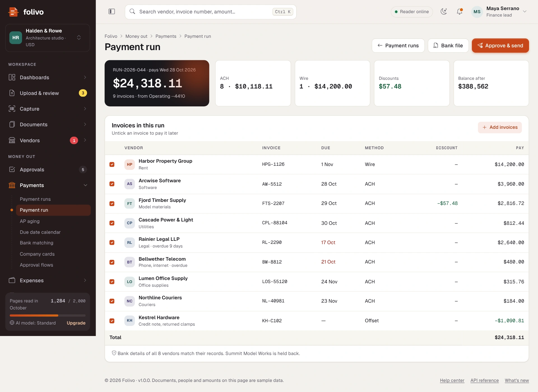
Task: Download the Bank file
Action: click(x=448, y=46)
